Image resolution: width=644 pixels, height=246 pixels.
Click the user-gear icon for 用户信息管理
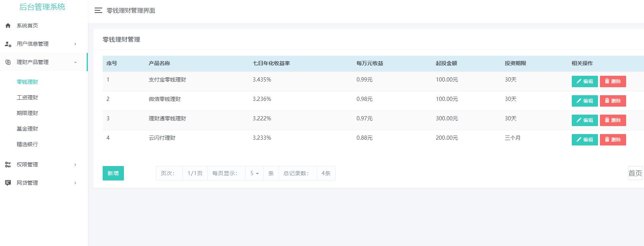8,44
